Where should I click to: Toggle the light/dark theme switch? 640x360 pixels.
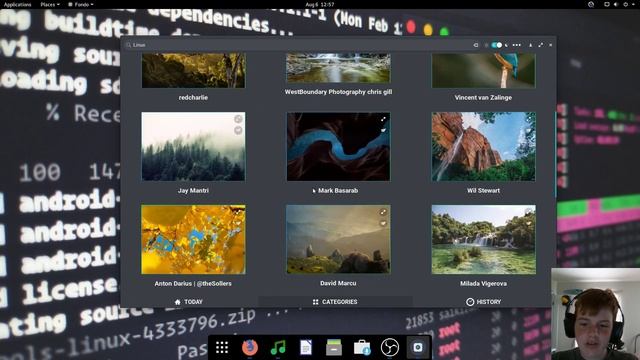pyautogui.click(x=496, y=45)
